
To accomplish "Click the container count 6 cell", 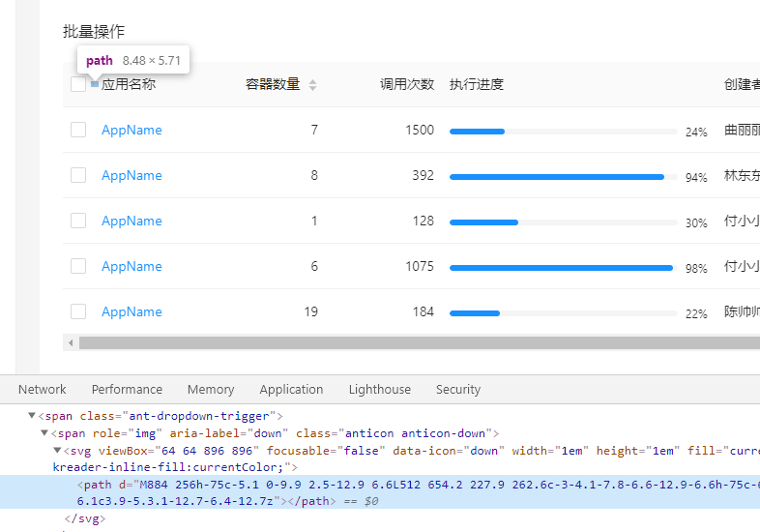I will 314,266.
